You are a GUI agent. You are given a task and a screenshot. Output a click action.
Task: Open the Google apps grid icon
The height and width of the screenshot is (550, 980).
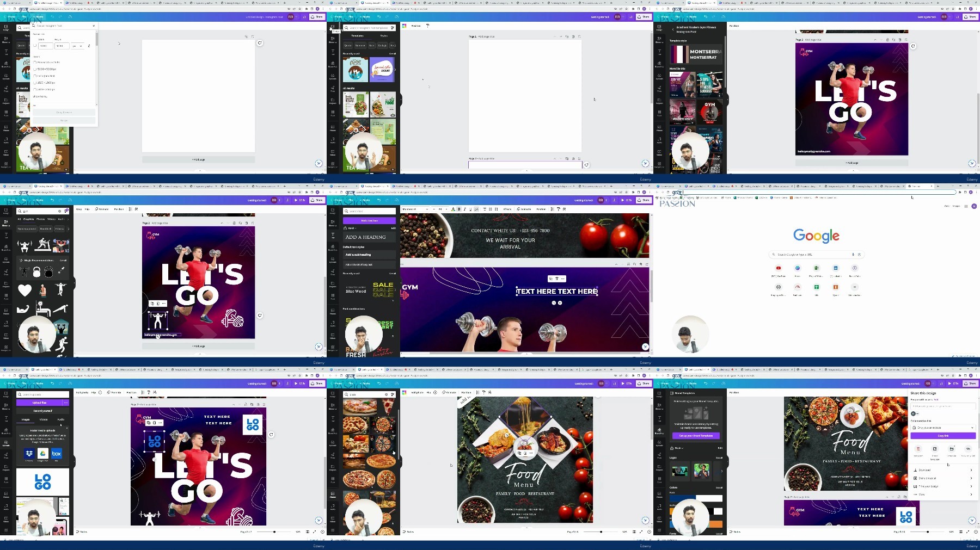point(966,206)
